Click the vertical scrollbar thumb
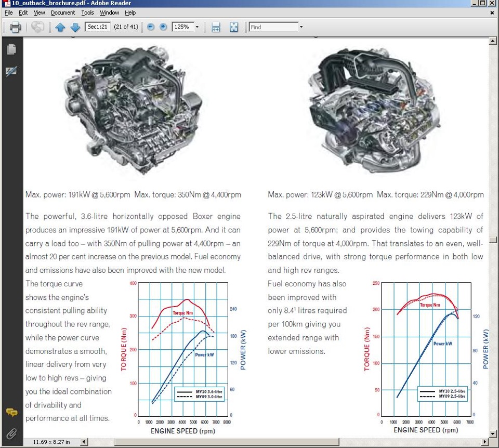The width and height of the screenshot is (499, 448). pyautogui.click(x=493, y=240)
